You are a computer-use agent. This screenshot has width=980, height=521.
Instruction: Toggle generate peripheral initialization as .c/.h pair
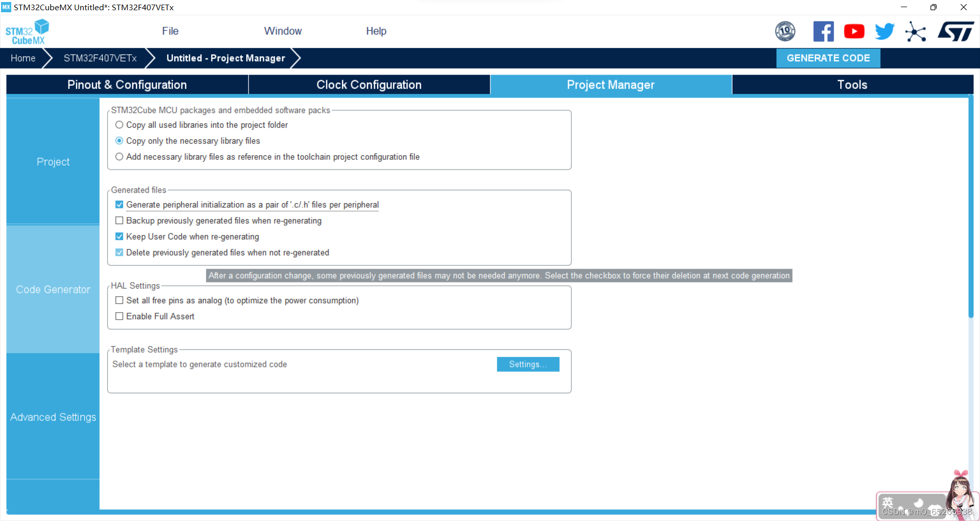point(119,205)
